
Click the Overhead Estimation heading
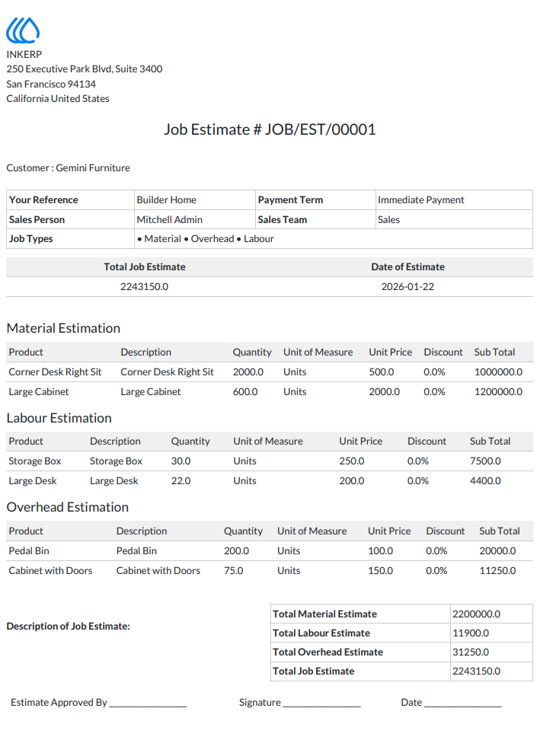tap(68, 507)
